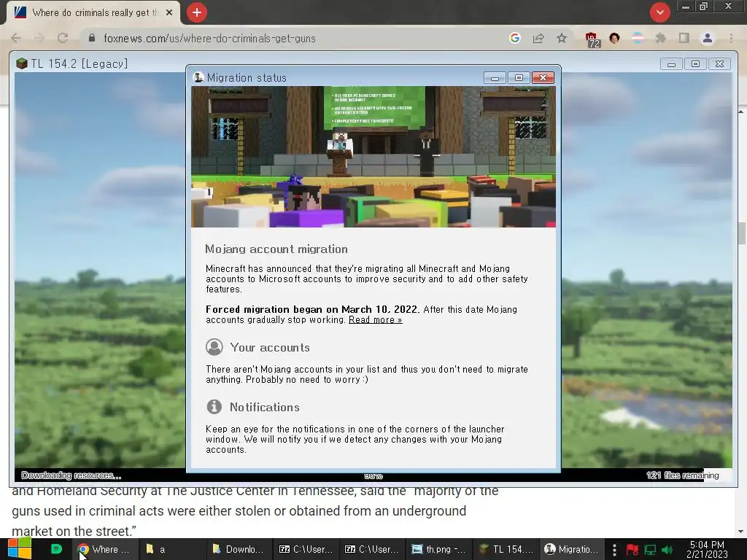Switch to the Downloads folder taskbar item

pyautogui.click(x=239, y=549)
